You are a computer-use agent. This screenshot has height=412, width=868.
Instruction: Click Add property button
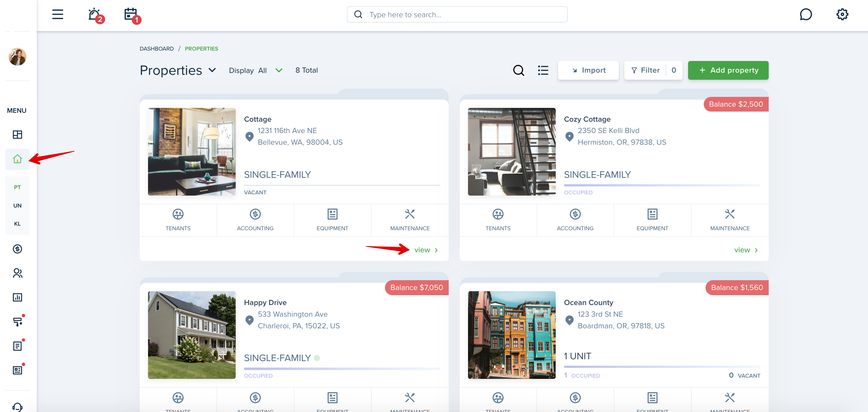click(x=728, y=71)
